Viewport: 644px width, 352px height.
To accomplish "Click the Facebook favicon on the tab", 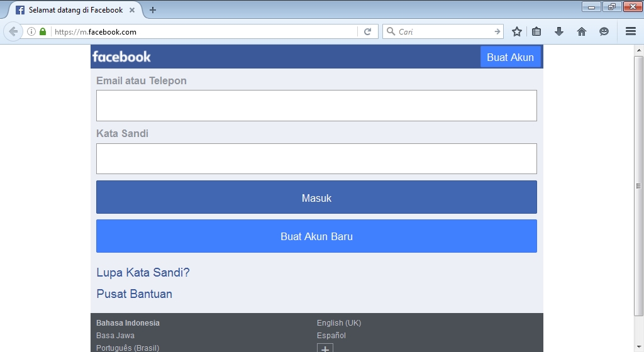I will [20, 10].
